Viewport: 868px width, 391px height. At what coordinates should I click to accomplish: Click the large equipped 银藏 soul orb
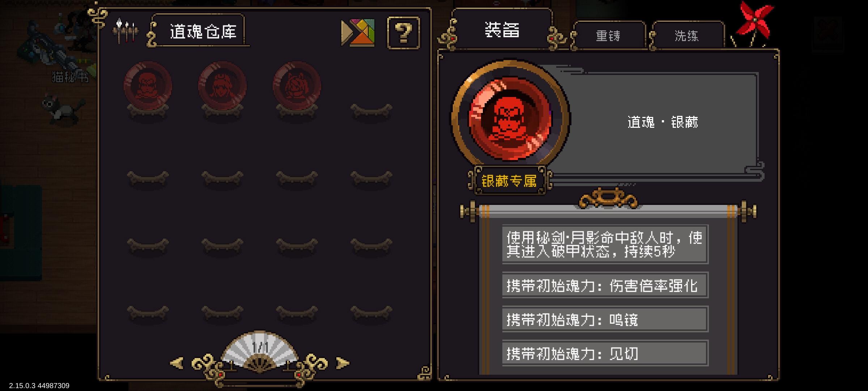pyautogui.click(x=510, y=118)
